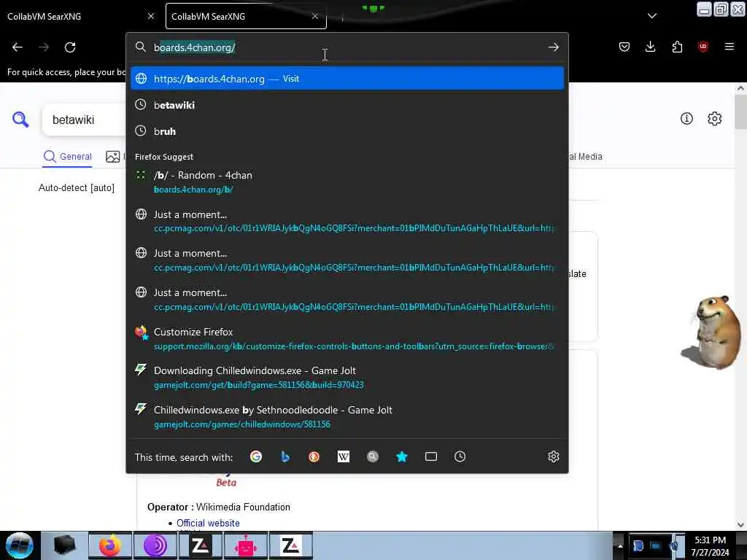Open the Extensions puzzle icon

click(677, 47)
